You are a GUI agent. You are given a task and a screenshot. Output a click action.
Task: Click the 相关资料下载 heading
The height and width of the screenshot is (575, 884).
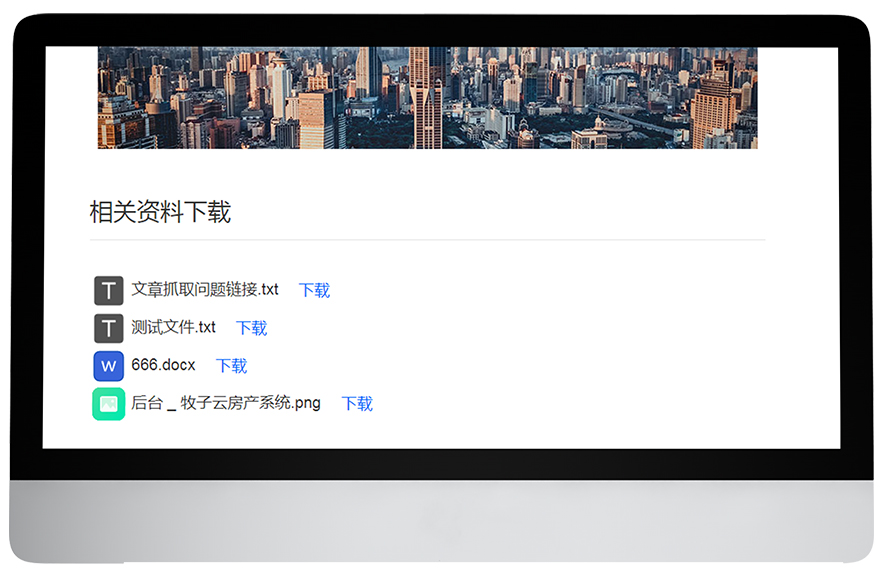pyautogui.click(x=160, y=212)
